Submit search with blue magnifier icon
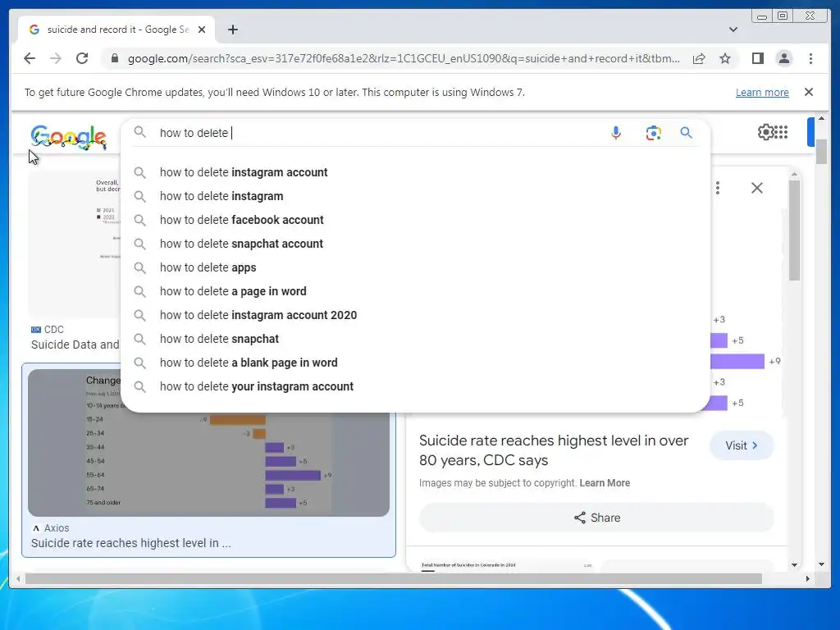 [x=686, y=133]
